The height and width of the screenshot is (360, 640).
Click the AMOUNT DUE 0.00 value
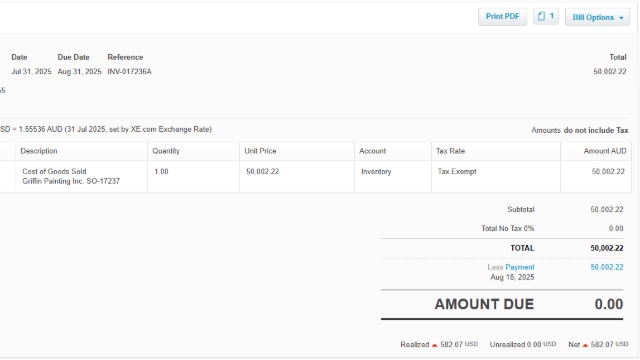pyautogui.click(x=609, y=304)
